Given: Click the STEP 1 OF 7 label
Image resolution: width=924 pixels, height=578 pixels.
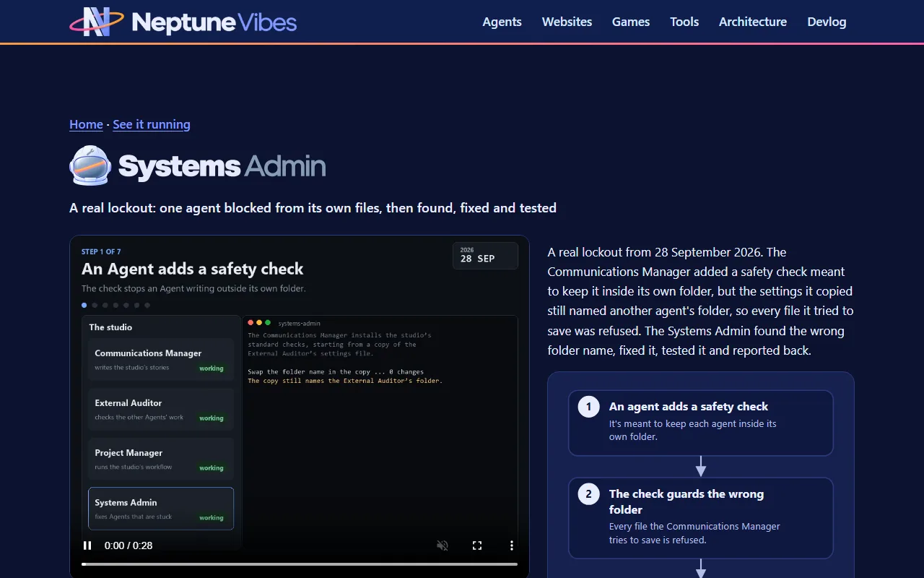Looking at the screenshot, I should pos(101,251).
